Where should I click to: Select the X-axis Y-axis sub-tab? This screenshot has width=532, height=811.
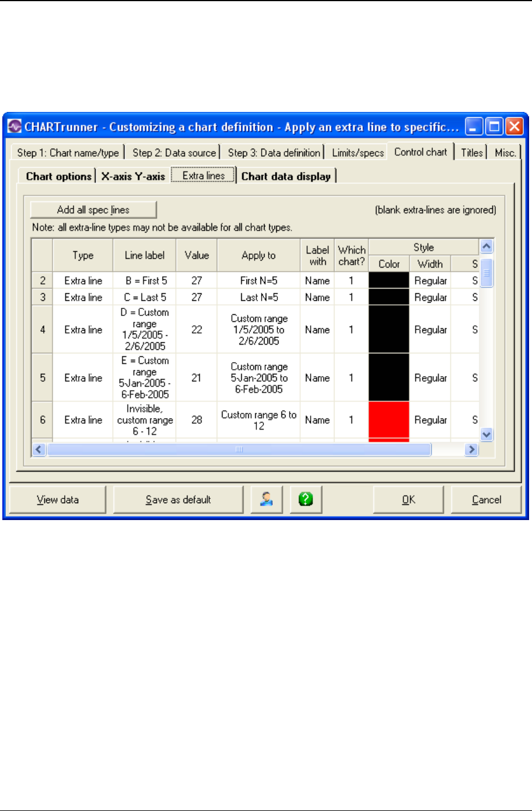tap(133, 176)
